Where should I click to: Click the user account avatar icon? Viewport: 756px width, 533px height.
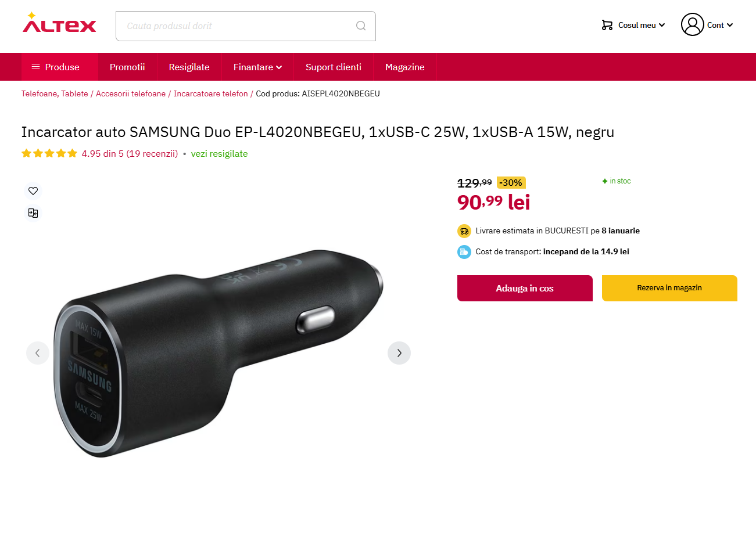693,25
